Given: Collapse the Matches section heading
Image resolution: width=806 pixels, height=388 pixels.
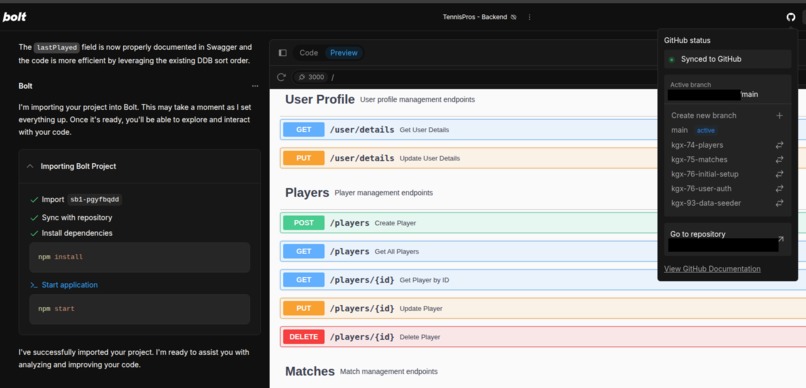Looking at the screenshot, I should [310, 371].
